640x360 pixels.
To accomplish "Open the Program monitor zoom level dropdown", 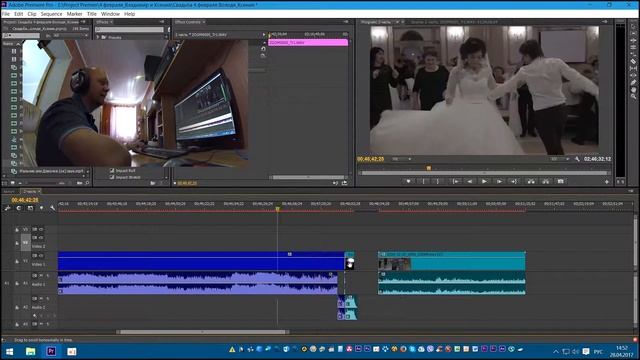I will 402,159.
